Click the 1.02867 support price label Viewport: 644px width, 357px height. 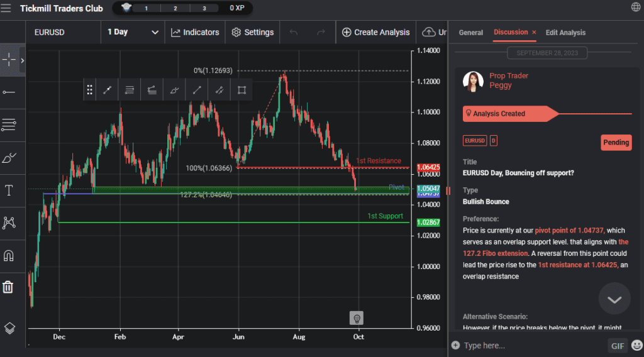(428, 222)
